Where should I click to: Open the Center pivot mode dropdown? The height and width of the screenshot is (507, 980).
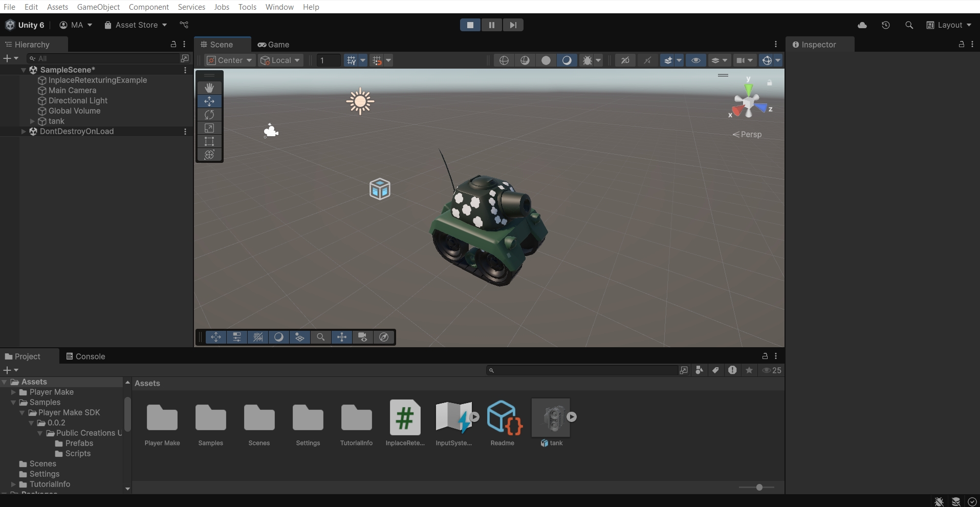[x=229, y=60]
